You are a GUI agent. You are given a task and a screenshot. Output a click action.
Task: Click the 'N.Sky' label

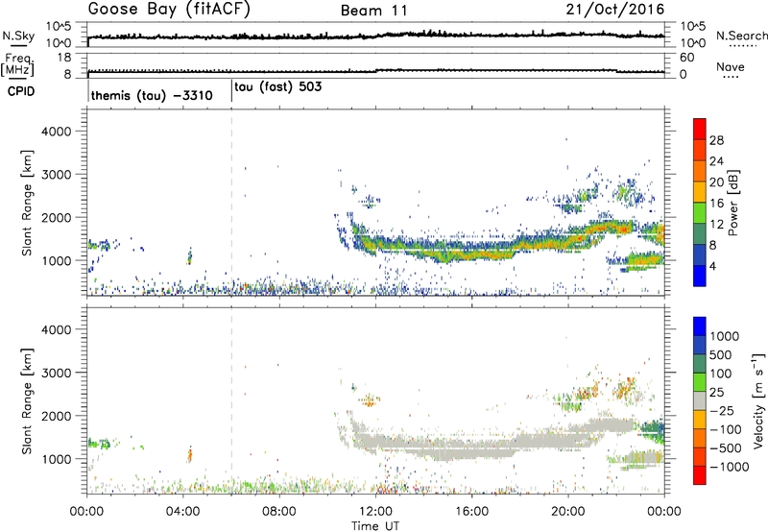tap(18, 36)
